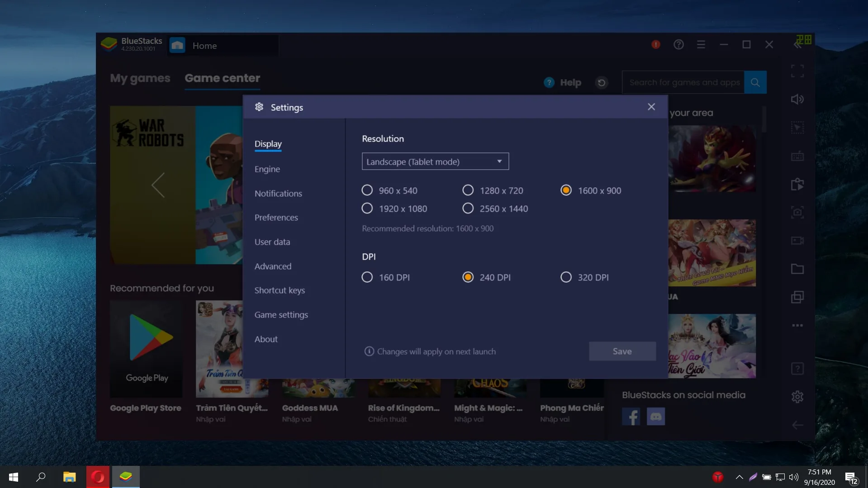Click the taskbar volume icon
Viewport: 868px width, 488px height.
tap(793, 477)
